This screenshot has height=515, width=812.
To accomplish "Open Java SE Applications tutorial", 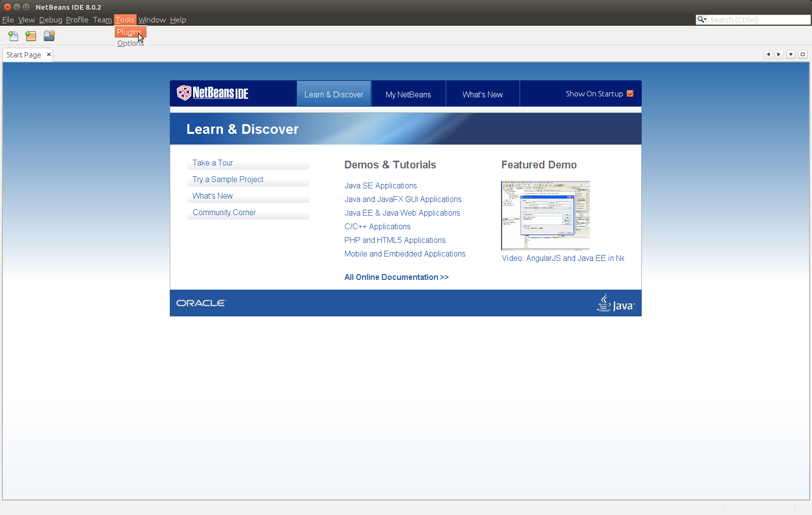I will coord(380,185).
